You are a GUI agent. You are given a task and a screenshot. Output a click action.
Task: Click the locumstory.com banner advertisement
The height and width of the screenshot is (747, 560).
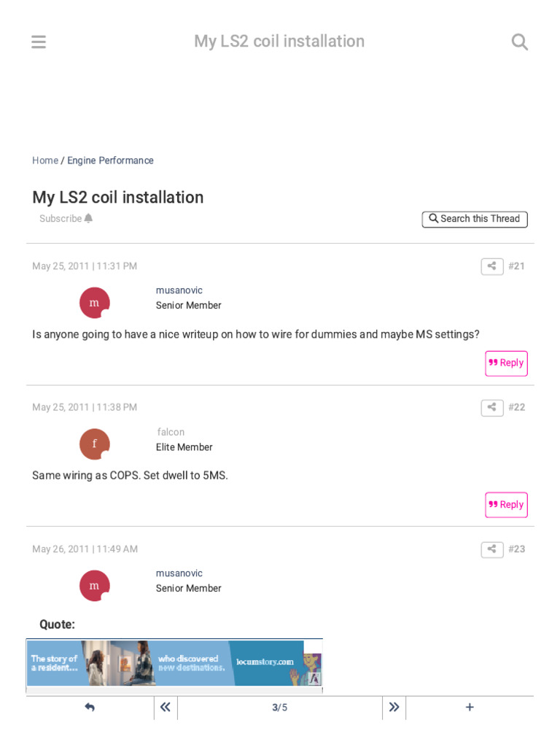[174, 663]
